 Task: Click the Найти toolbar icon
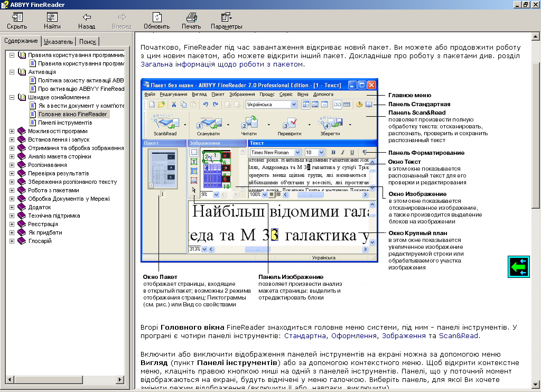pos(52,21)
